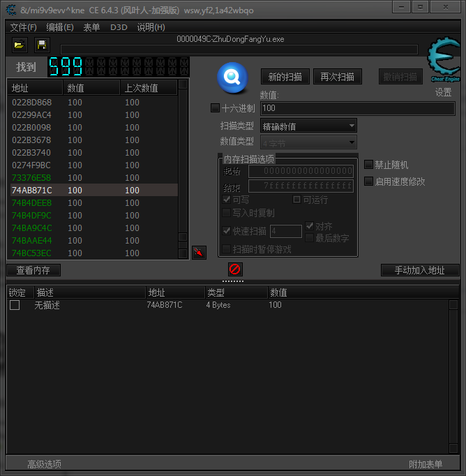Screen dimensions: 466x476
Task: Open the 说明(H) menu
Action: point(151,27)
